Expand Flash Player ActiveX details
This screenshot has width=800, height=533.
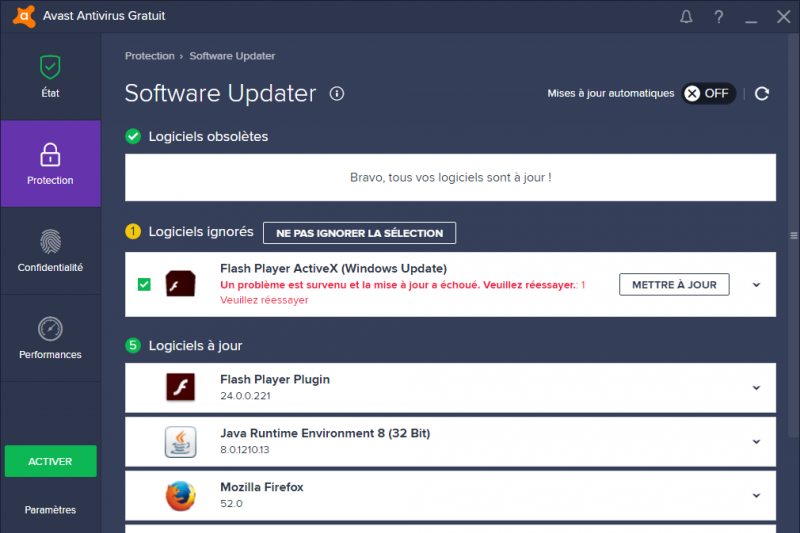[x=756, y=285]
